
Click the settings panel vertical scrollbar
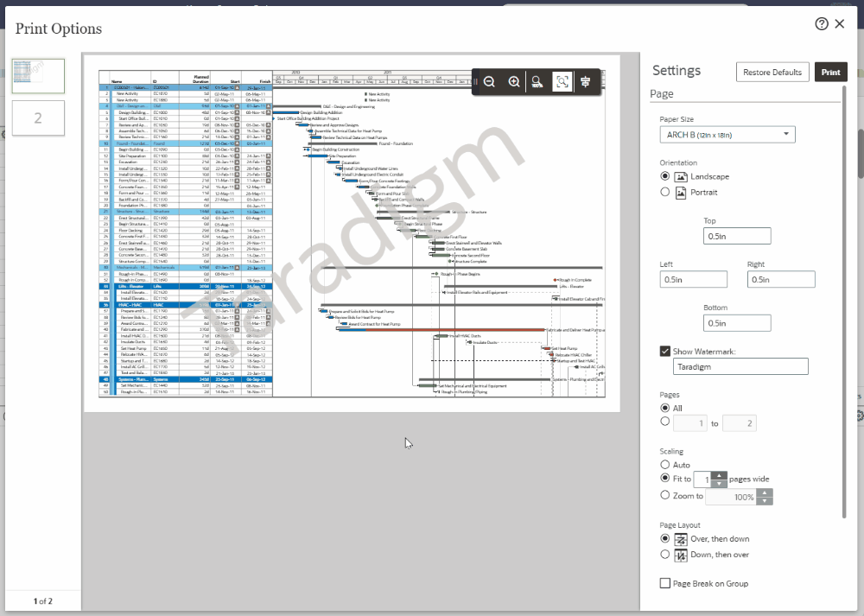pos(843,302)
